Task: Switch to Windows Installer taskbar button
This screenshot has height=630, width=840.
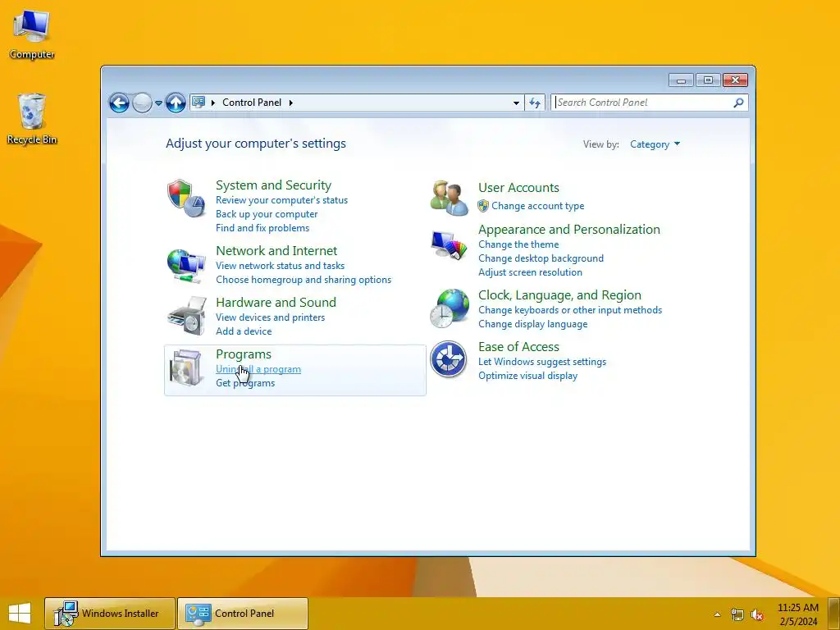Action: coord(110,614)
